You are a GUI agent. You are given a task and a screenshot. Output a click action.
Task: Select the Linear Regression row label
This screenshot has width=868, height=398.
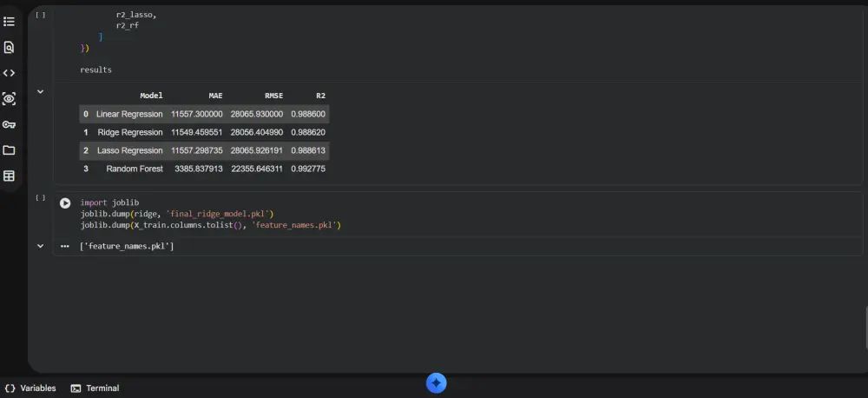point(129,114)
